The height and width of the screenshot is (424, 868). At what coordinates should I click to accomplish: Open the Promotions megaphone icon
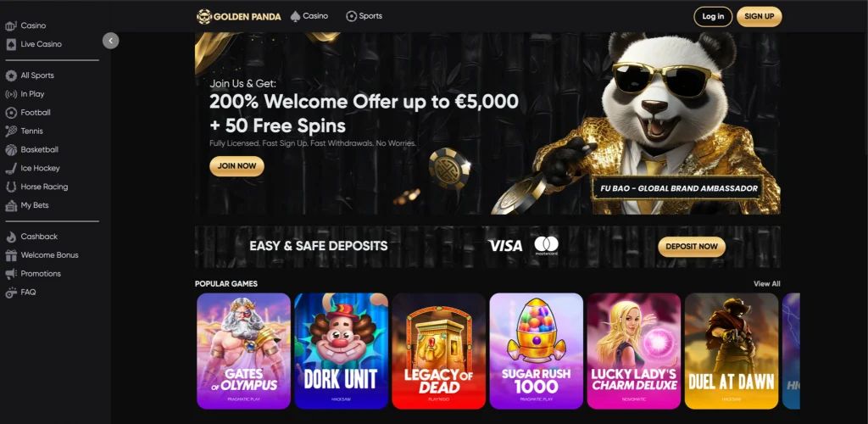coord(11,274)
